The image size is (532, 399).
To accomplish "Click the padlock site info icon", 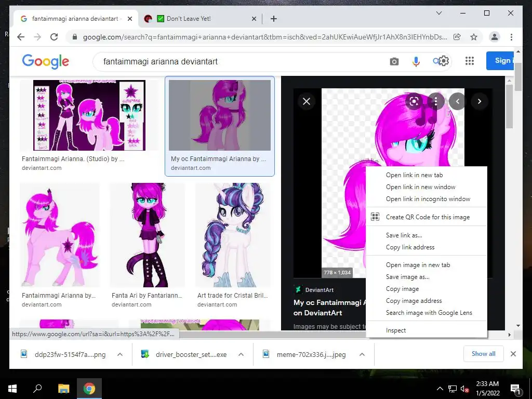I will click(75, 37).
